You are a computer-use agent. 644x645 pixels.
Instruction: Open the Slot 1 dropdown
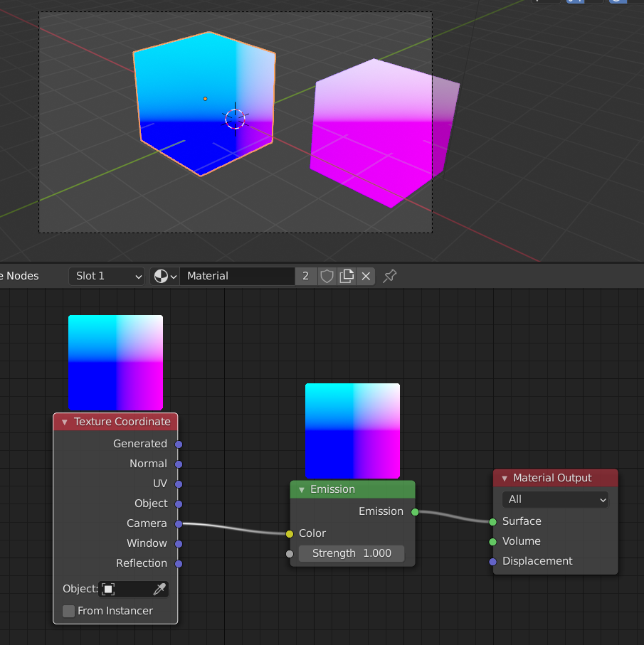click(x=107, y=276)
